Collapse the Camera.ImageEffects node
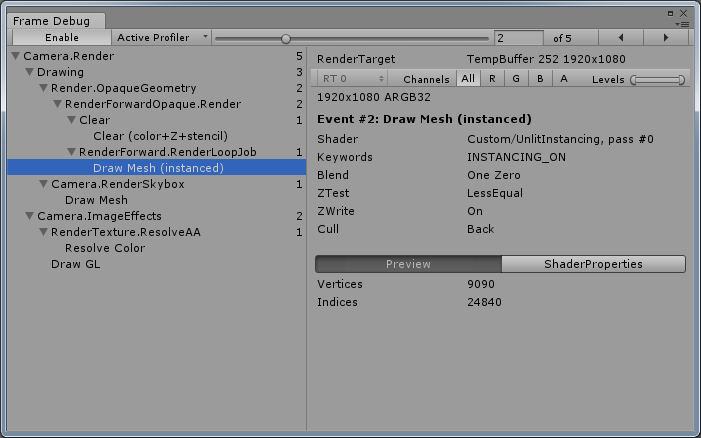This screenshot has width=701, height=438. [29, 216]
